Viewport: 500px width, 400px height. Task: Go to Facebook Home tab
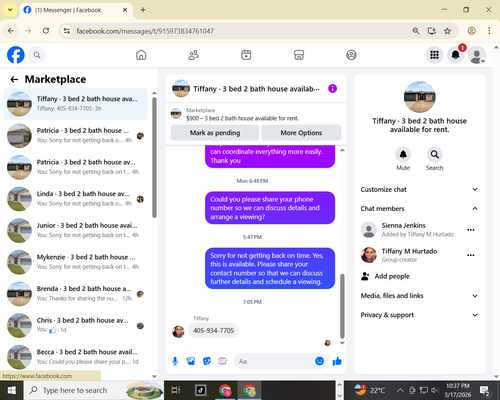141,55
